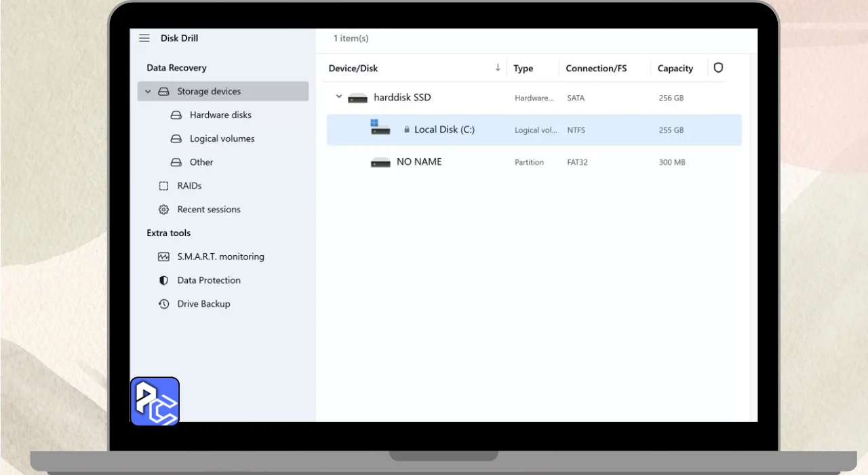868x475 pixels.
Task: Click the shield icon in the column header
Action: [x=718, y=68]
